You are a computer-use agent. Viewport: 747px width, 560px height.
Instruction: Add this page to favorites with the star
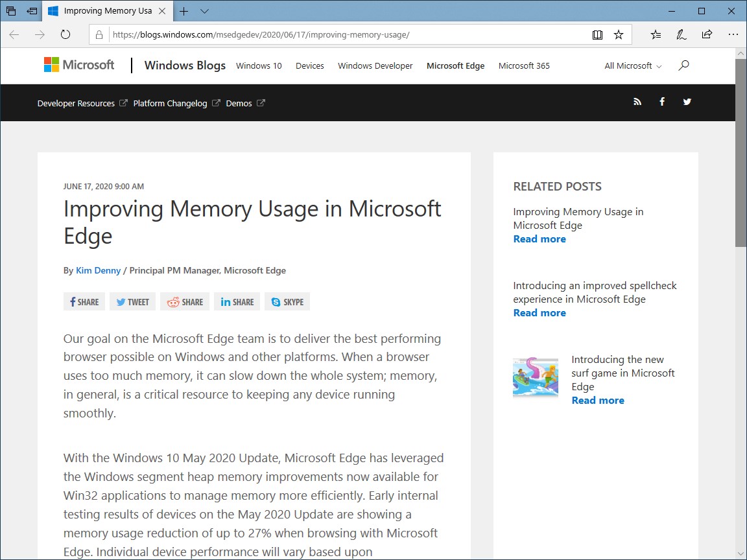pos(619,34)
